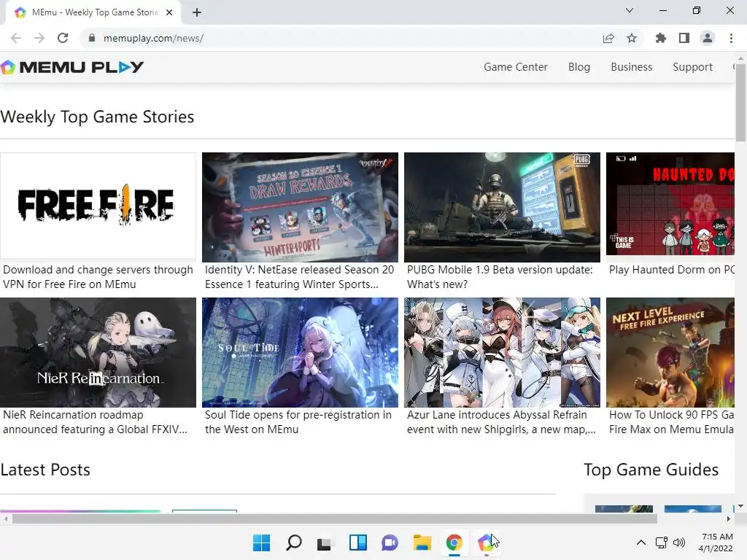The image size is (747, 560).
Task: Open the Soul Tide pre-registration link
Action: tap(298, 422)
